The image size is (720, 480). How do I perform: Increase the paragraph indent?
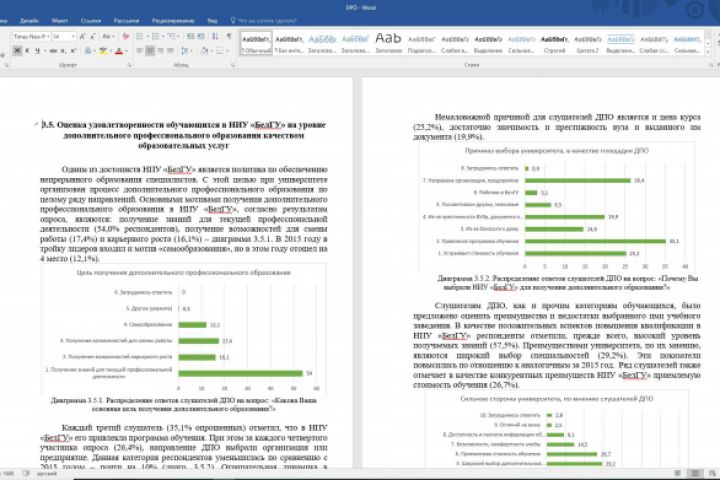(201, 36)
